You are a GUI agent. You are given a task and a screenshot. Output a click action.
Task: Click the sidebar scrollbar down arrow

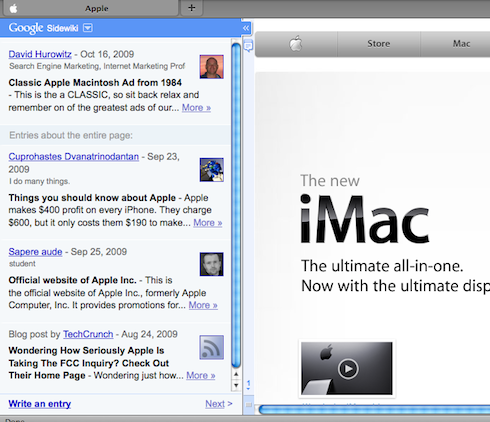236,386
